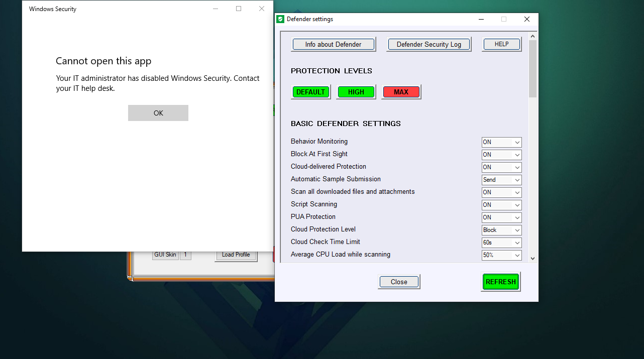Maximize the Windows Security window

click(x=239, y=9)
